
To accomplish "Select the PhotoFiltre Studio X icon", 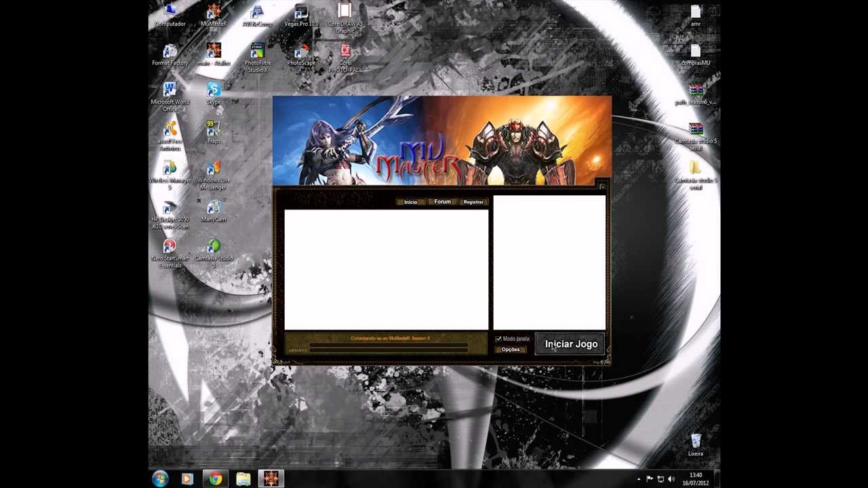I will 257,58.
